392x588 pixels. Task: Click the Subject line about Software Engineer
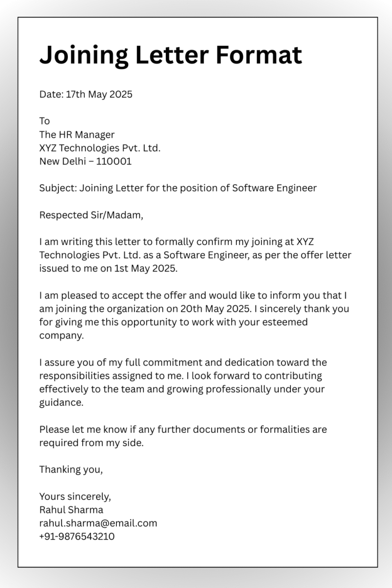click(x=178, y=188)
